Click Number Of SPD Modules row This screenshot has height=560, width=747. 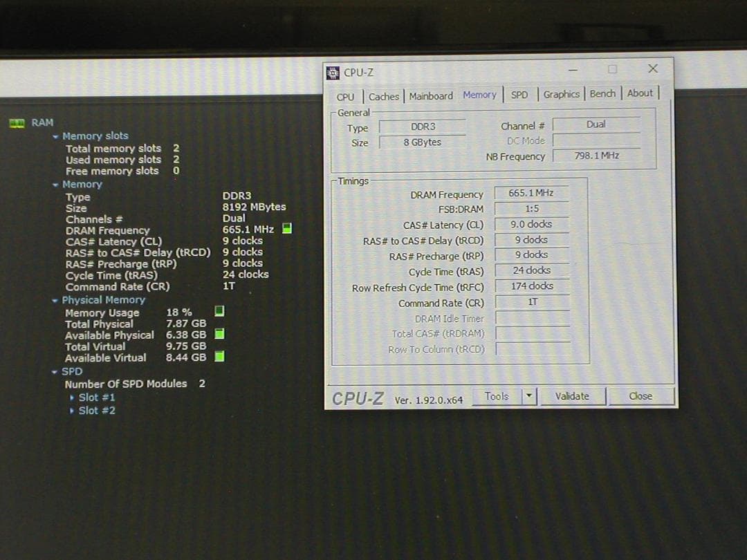[136, 384]
